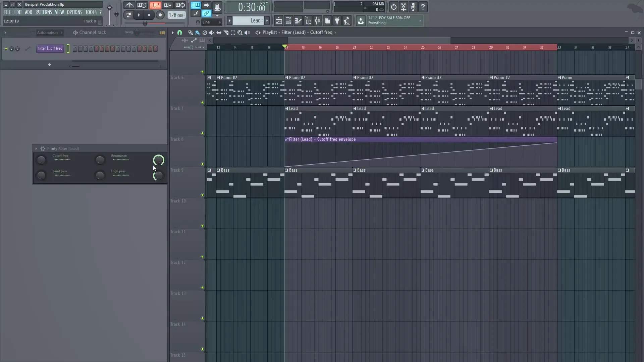This screenshot has width=644, height=362.
Task: Open the Line snap dropdown
Action: (212, 22)
